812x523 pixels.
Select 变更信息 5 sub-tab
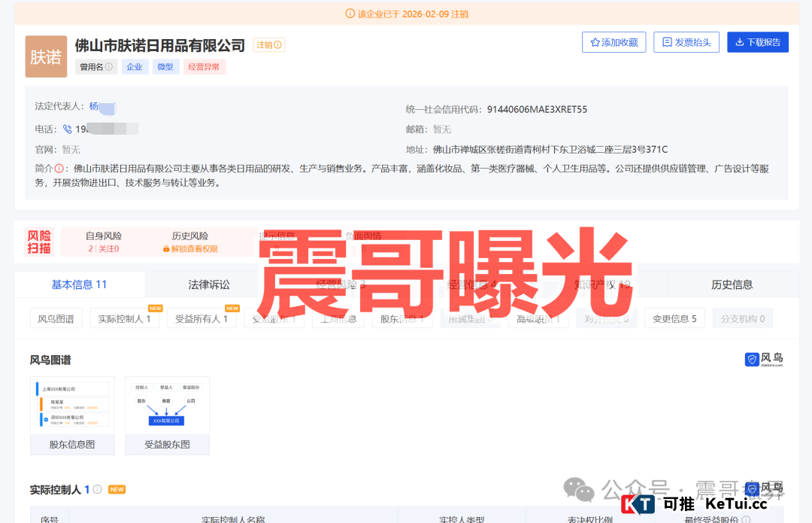pyautogui.click(x=674, y=319)
